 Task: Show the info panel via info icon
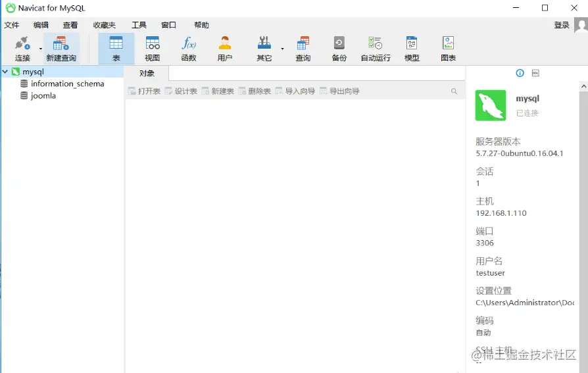click(520, 73)
